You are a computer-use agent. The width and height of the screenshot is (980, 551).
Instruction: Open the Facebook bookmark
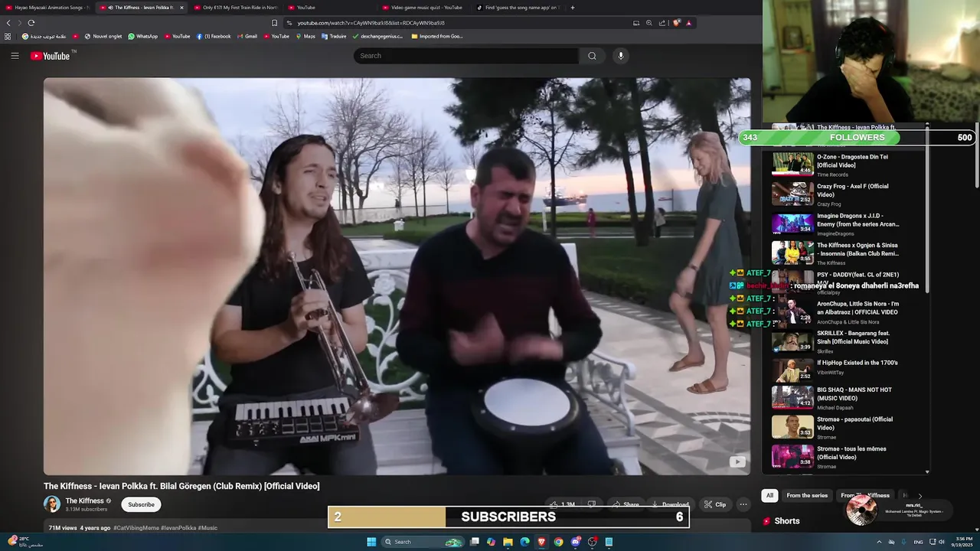(x=214, y=36)
